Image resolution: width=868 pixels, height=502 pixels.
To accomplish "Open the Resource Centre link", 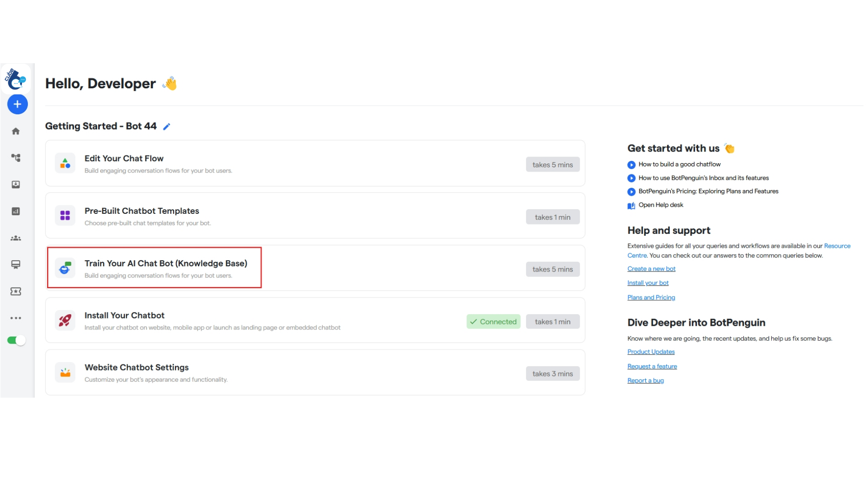I will tap(837, 246).
